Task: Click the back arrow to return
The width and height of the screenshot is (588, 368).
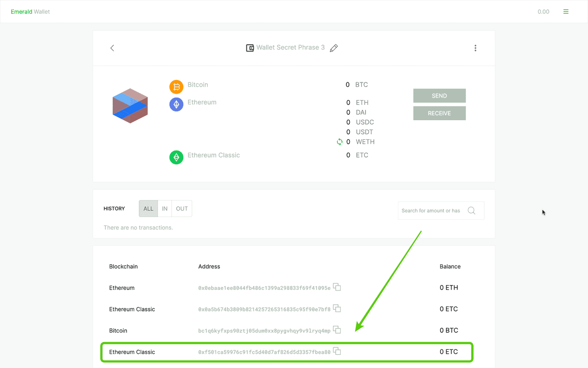Action: point(112,48)
